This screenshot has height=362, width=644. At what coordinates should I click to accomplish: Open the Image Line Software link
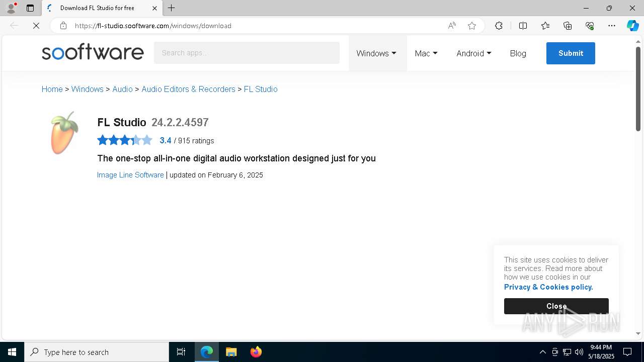[x=130, y=175]
